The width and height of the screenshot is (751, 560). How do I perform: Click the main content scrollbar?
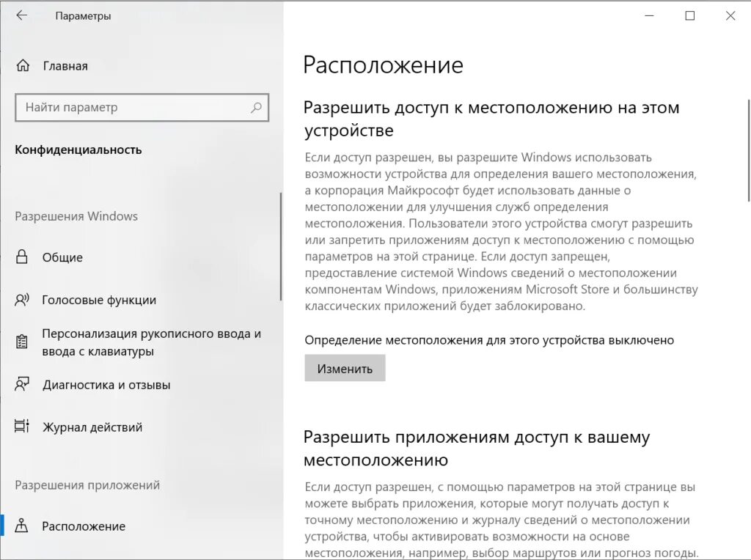pyautogui.click(x=749, y=151)
